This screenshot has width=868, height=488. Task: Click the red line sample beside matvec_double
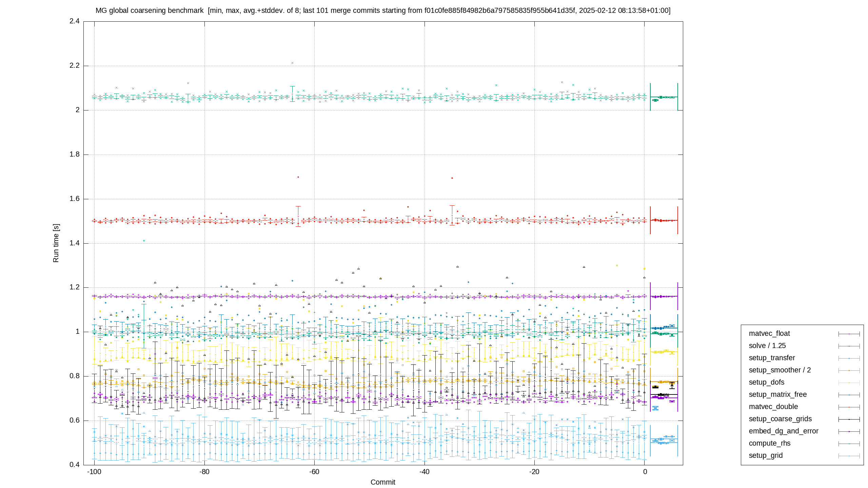pos(849,407)
